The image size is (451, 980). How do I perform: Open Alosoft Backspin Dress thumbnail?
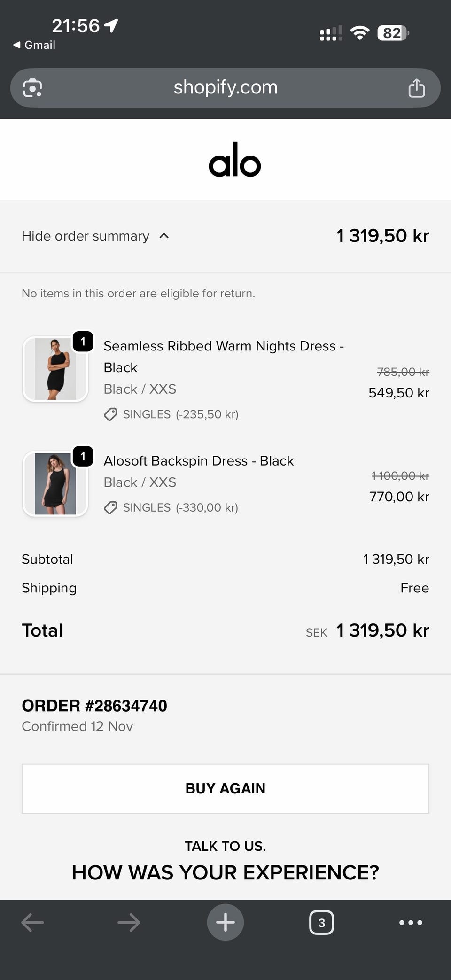55,484
